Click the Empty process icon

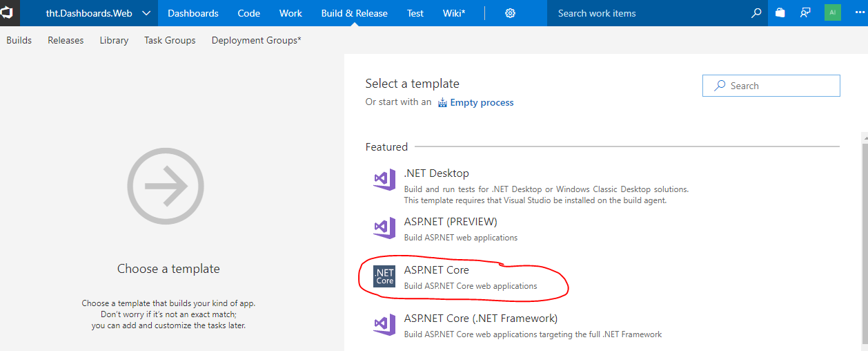click(x=442, y=102)
